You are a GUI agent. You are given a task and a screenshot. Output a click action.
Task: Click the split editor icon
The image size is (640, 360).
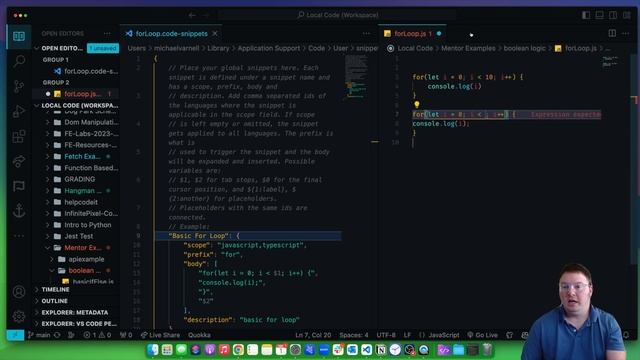tap(612, 33)
